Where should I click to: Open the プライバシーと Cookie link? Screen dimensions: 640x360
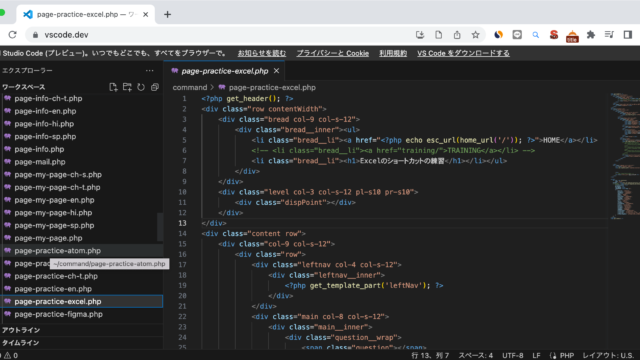(x=332, y=53)
